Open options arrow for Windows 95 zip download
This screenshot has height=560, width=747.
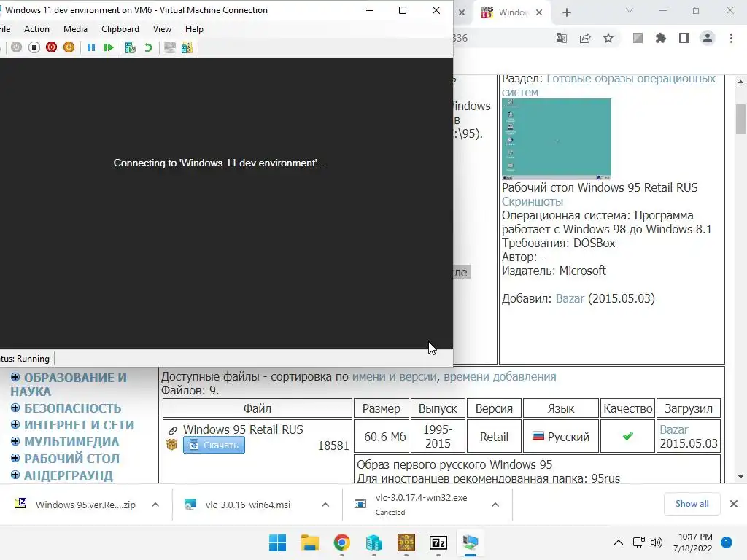click(x=155, y=505)
